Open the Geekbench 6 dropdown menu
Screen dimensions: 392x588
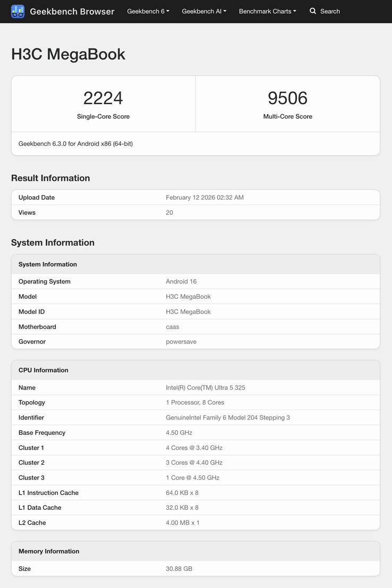[x=148, y=11]
